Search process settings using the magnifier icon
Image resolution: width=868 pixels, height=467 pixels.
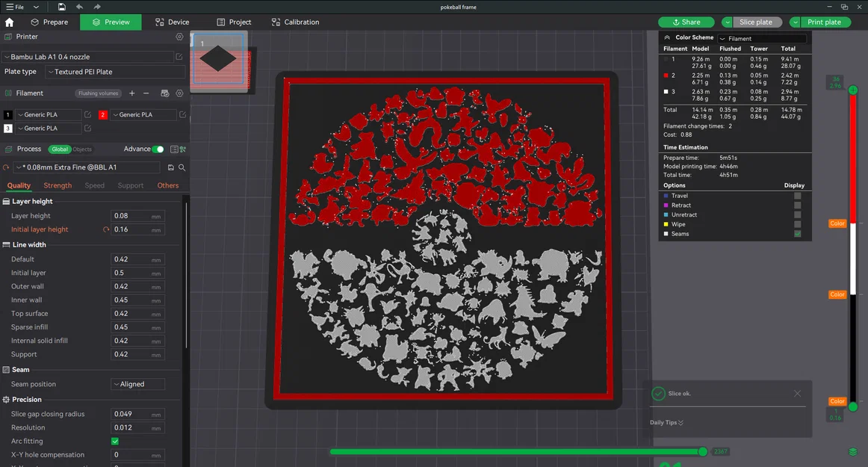pos(182,168)
